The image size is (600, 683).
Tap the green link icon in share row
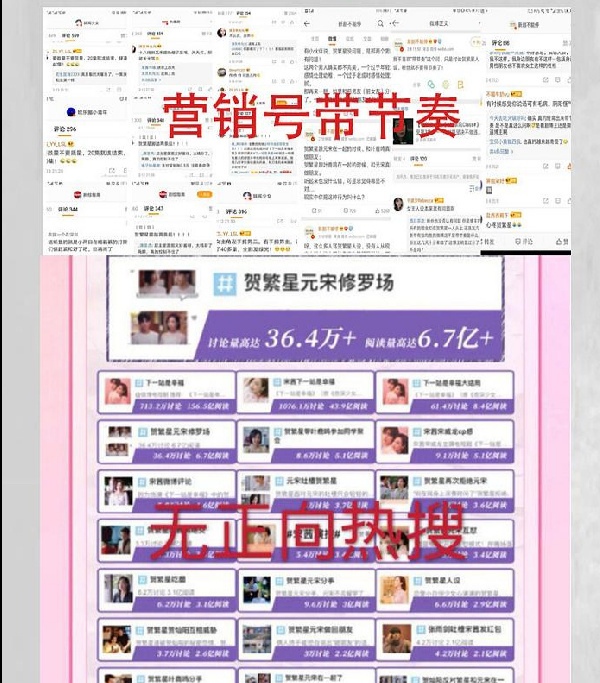pos(431,84)
